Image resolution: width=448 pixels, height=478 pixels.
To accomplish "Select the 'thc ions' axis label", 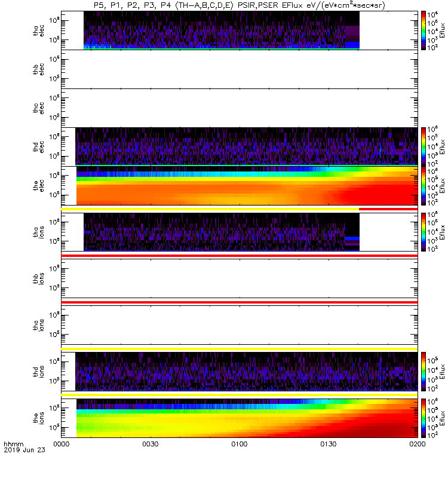I will pos(39,325).
